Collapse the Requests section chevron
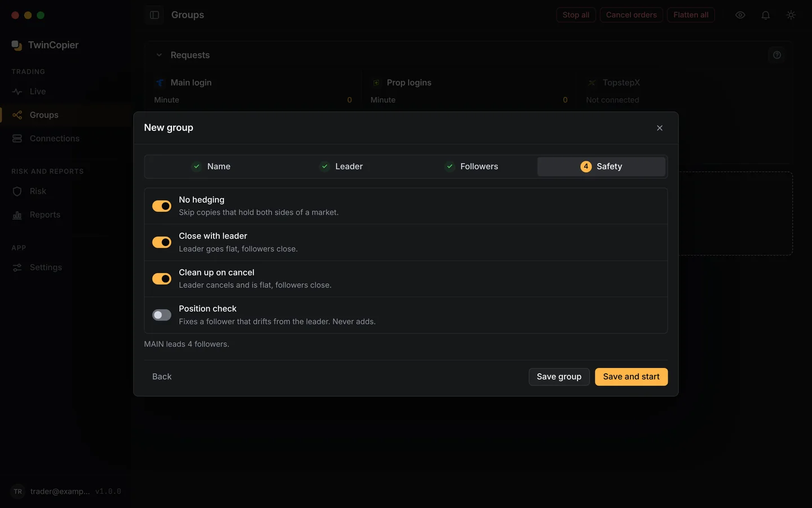This screenshot has width=812, height=508. (159, 55)
